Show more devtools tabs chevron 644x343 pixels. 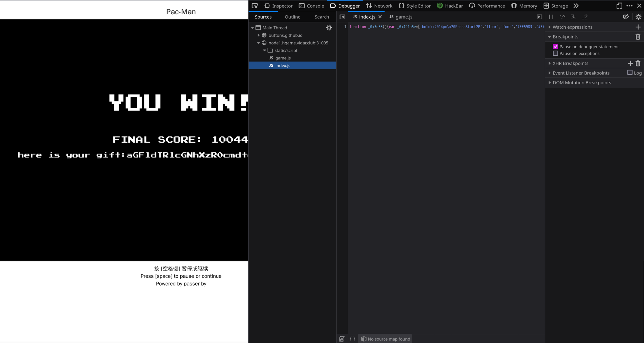576,6
